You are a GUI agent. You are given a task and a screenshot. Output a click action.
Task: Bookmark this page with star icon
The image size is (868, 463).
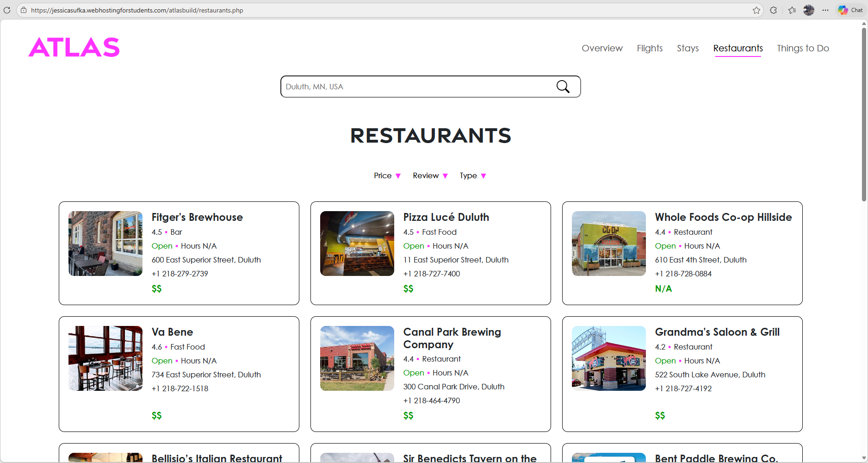click(756, 10)
